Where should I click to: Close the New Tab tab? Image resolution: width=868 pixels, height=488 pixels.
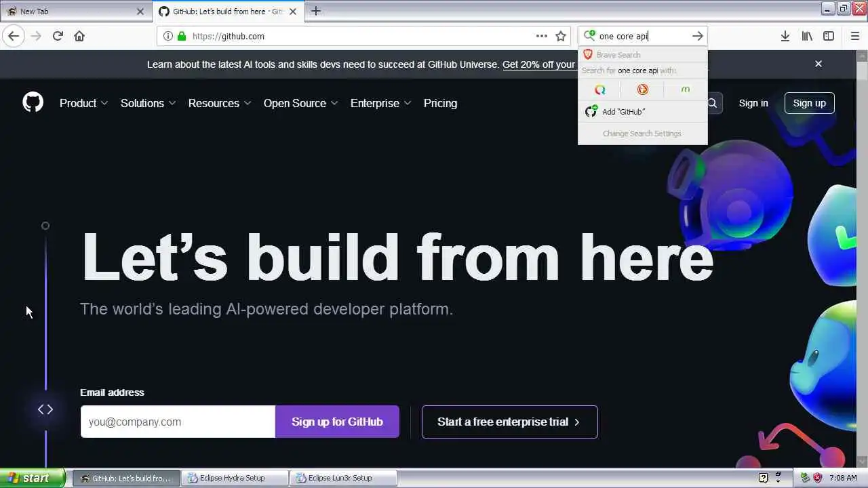140,12
